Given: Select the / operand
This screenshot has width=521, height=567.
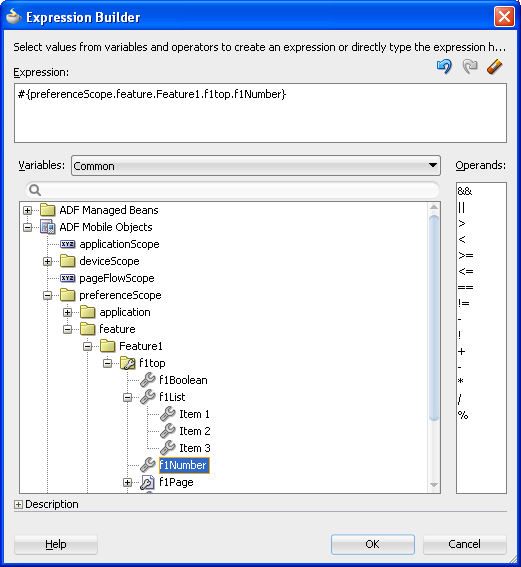Looking at the screenshot, I should pyautogui.click(x=460, y=399).
